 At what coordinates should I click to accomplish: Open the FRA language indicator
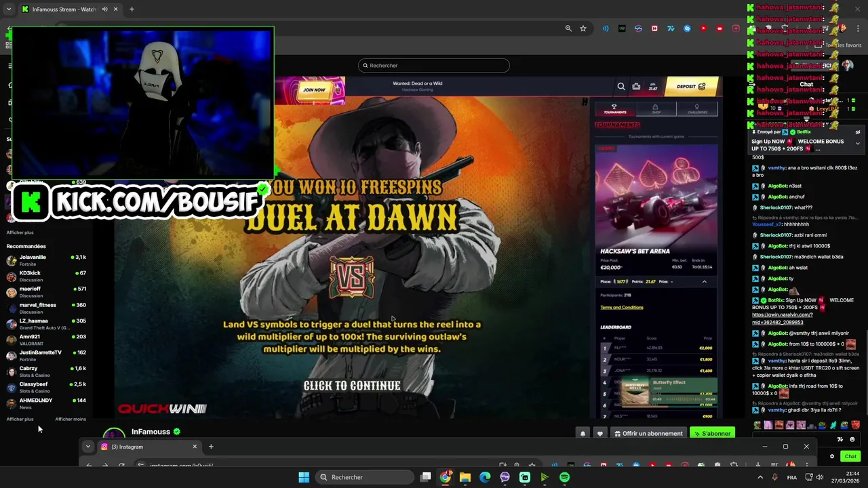point(791,477)
